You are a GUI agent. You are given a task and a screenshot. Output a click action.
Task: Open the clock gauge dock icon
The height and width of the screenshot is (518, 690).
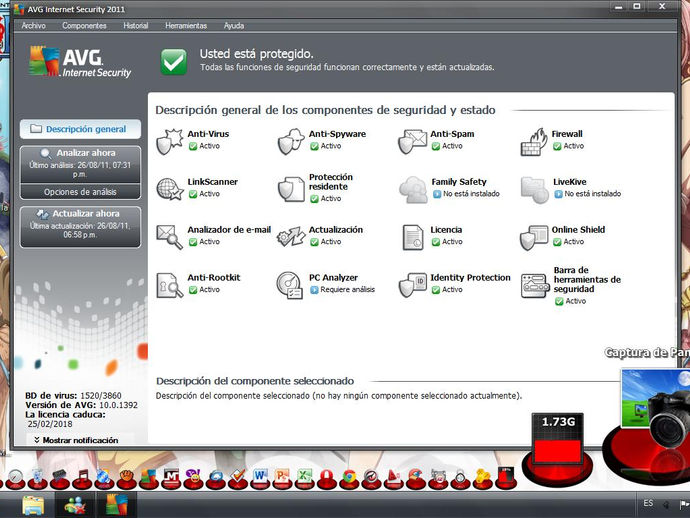pyautogui.click(x=15, y=479)
